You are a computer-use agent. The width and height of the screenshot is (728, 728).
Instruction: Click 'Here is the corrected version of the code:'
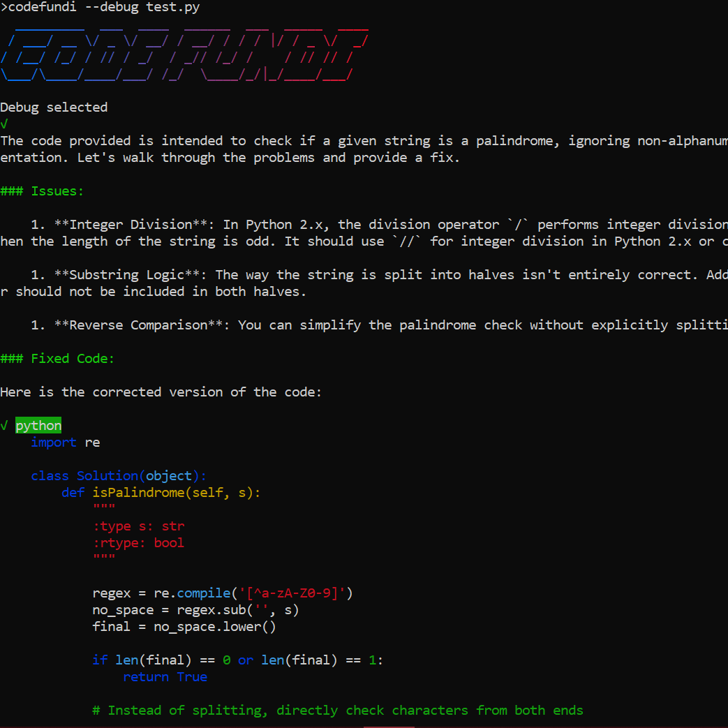point(161,392)
